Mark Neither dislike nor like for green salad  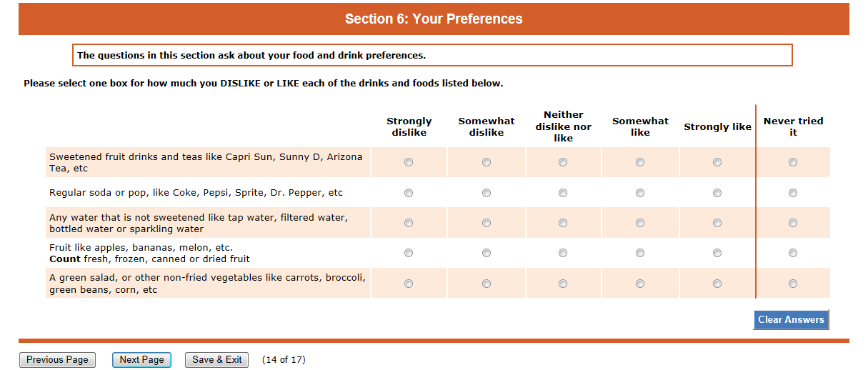coord(563,284)
